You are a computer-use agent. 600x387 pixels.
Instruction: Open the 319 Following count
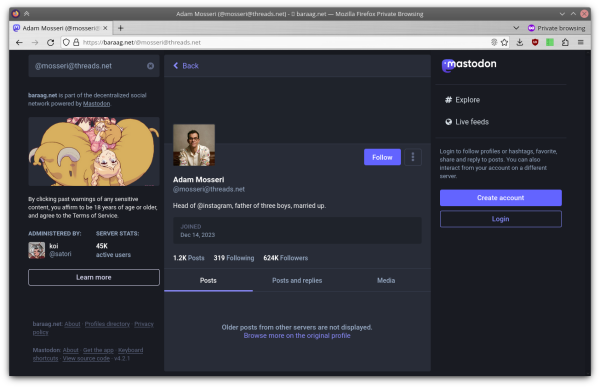pyautogui.click(x=234, y=258)
